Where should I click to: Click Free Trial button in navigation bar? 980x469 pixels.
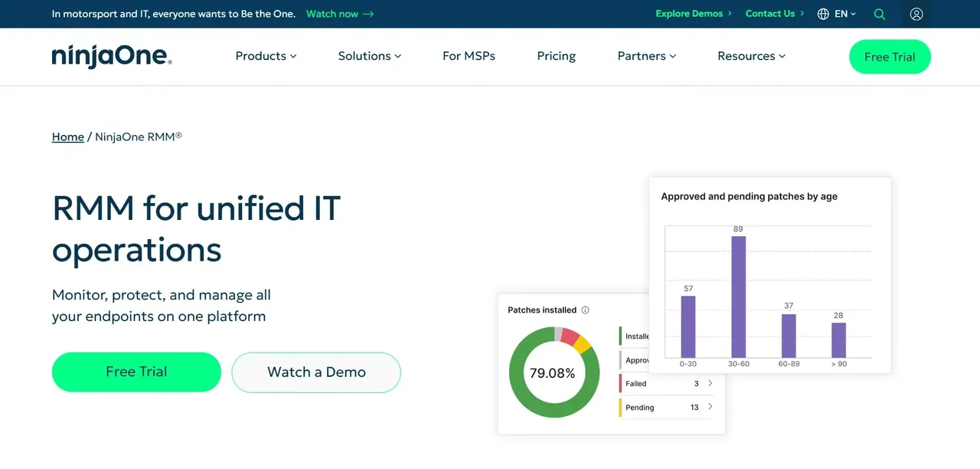tap(890, 57)
